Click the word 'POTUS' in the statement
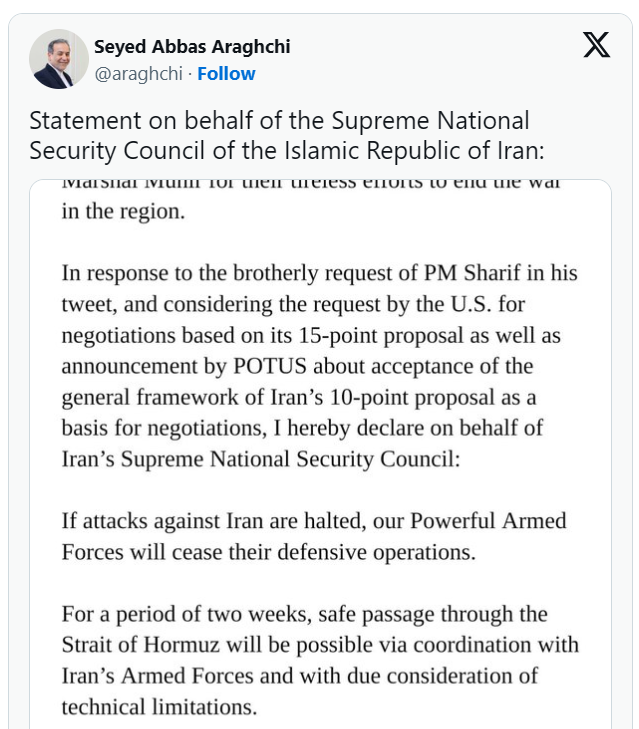 (x=289, y=366)
